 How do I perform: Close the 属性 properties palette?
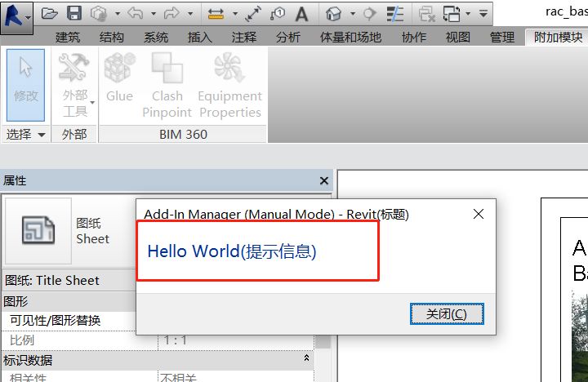click(324, 180)
